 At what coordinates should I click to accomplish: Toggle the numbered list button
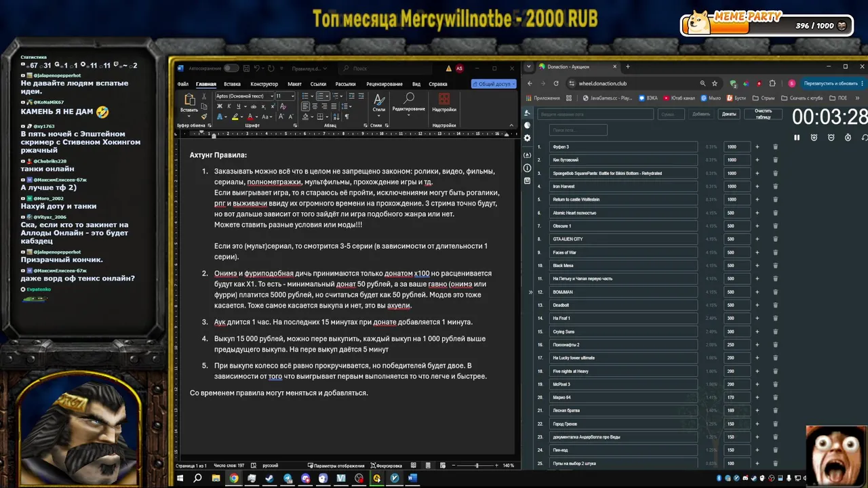point(319,96)
